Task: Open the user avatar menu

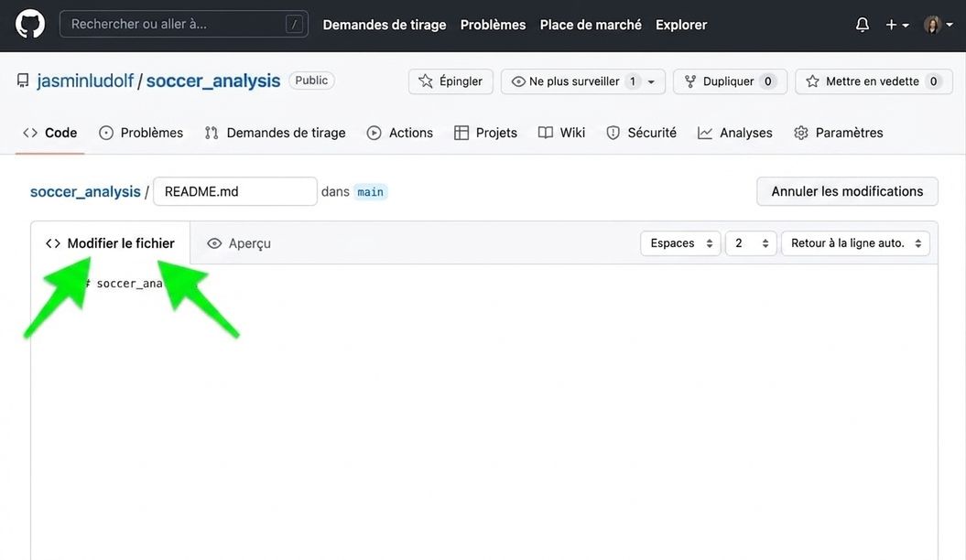Action: tap(939, 25)
